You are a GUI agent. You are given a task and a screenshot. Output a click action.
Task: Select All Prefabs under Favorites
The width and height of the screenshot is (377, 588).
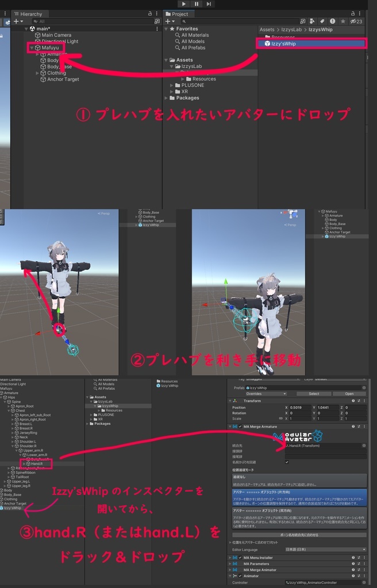tap(190, 48)
